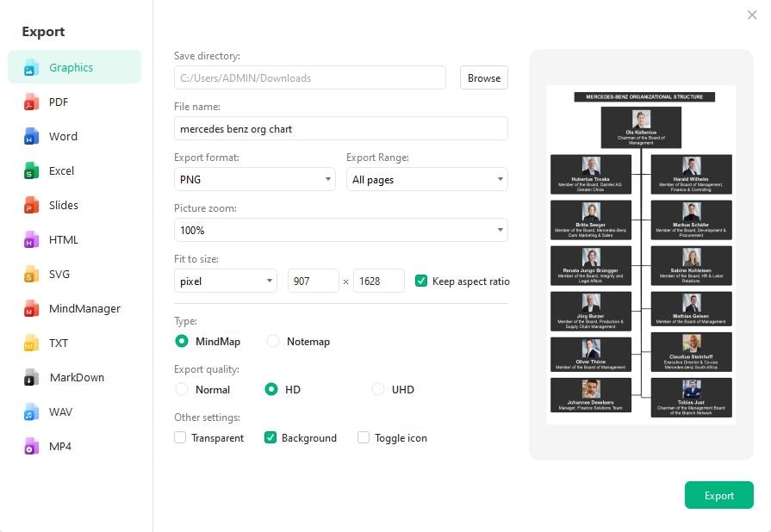This screenshot has width=771, height=532.
Task: Uncheck the Background checkbox
Action: pyautogui.click(x=270, y=437)
